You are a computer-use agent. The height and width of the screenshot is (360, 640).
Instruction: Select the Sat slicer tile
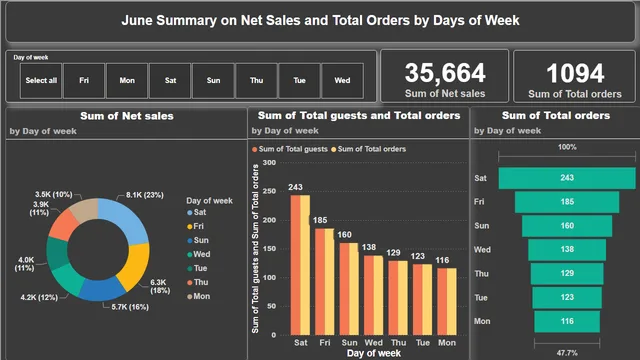coord(170,81)
